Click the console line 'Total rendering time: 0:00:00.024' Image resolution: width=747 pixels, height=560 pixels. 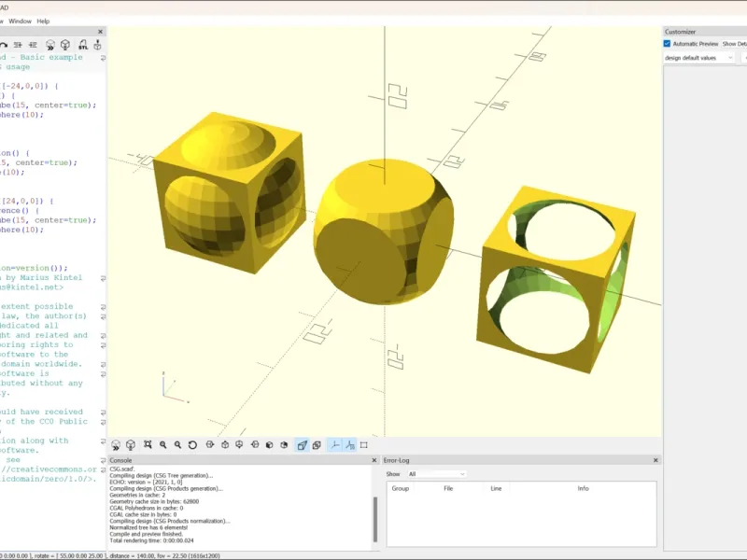151,540
